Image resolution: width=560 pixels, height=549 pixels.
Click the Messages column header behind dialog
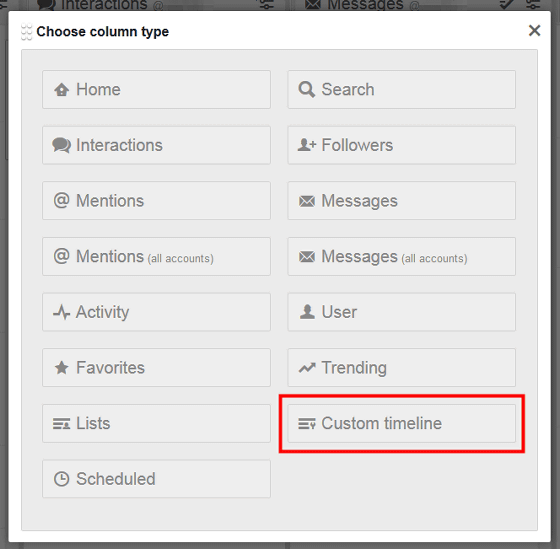(x=365, y=5)
